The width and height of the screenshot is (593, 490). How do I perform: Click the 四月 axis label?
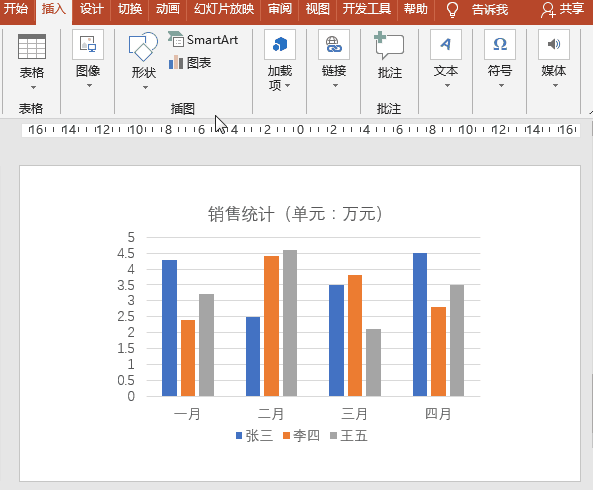(x=438, y=414)
